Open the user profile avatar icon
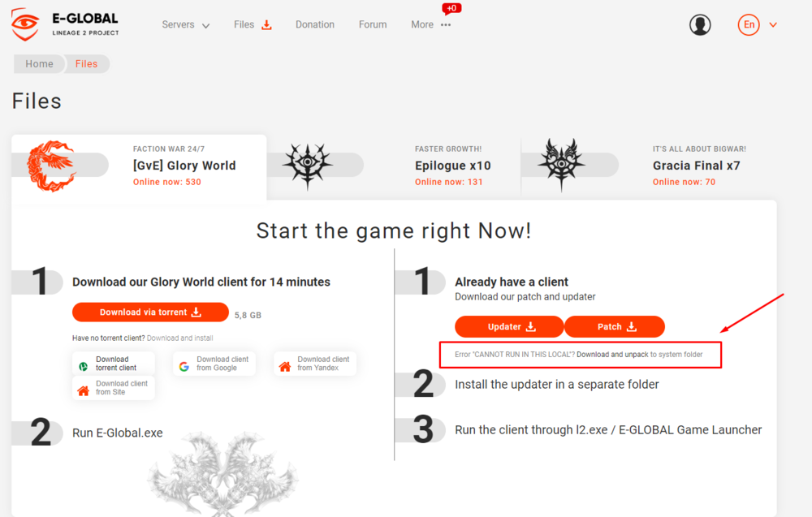Screen dimensions: 812x517 click(x=700, y=24)
